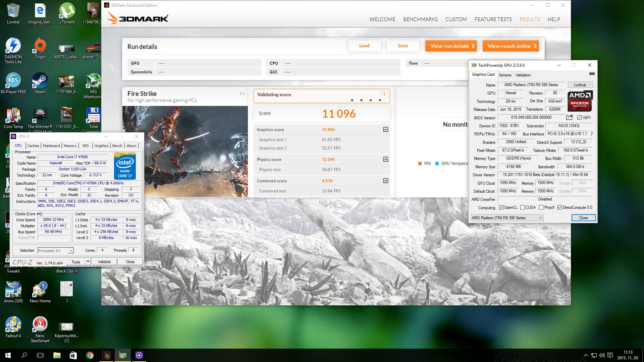
Task: Open the Processor #1 selection dropdown
Action: (x=55, y=250)
